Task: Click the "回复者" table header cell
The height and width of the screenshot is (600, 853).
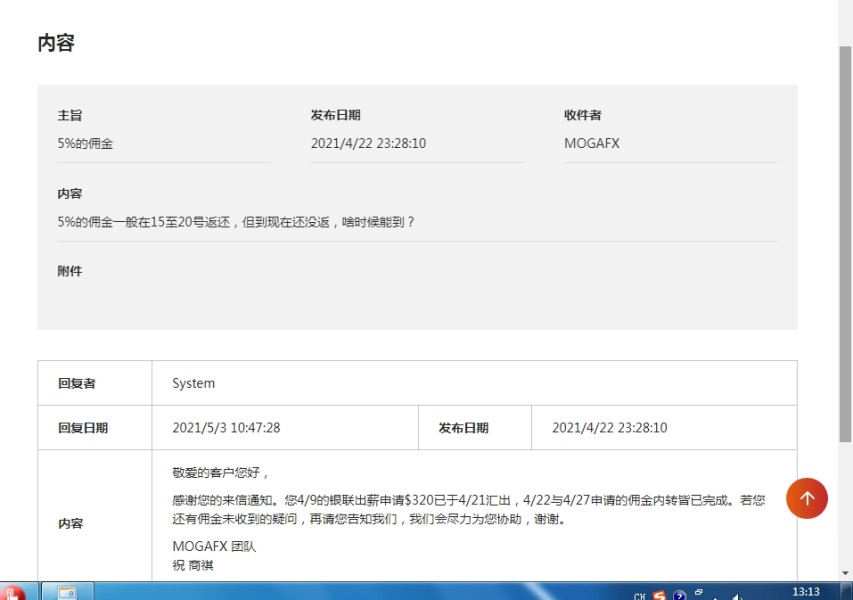Action: click(95, 383)
